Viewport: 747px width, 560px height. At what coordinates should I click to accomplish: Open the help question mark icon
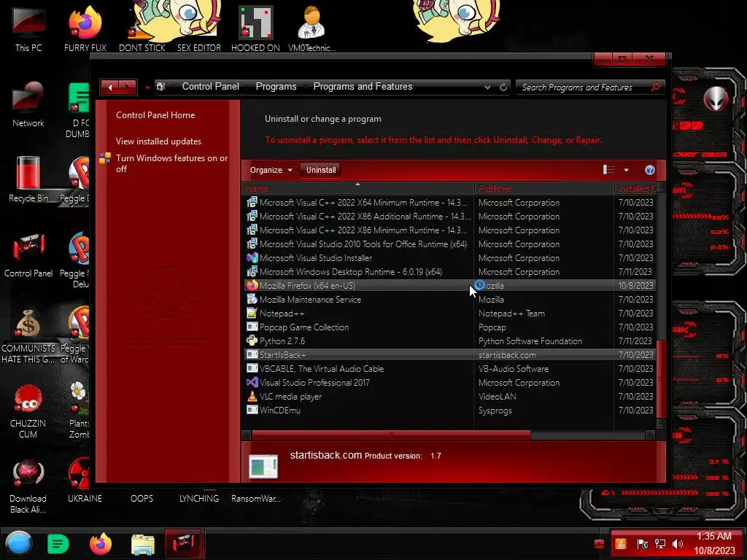[650, 170]
